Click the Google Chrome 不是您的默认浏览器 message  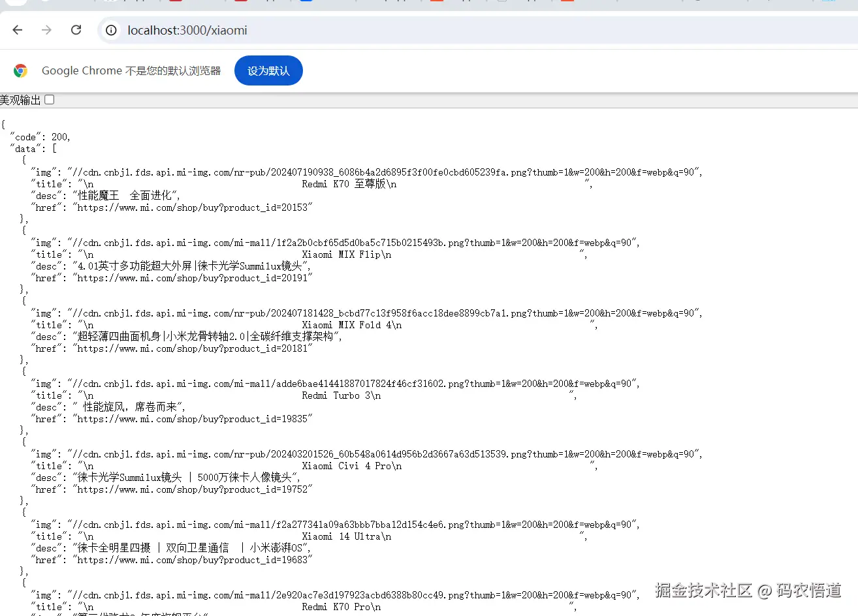131,70
